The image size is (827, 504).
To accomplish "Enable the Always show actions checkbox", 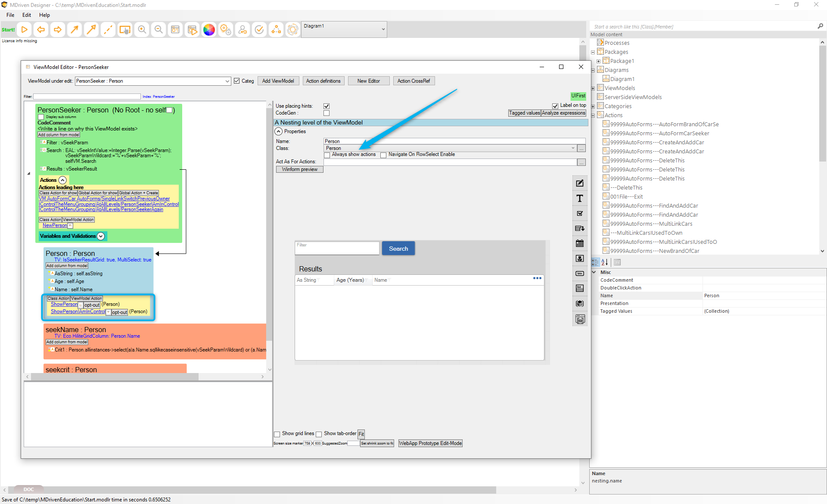I will tap(327, 155).
